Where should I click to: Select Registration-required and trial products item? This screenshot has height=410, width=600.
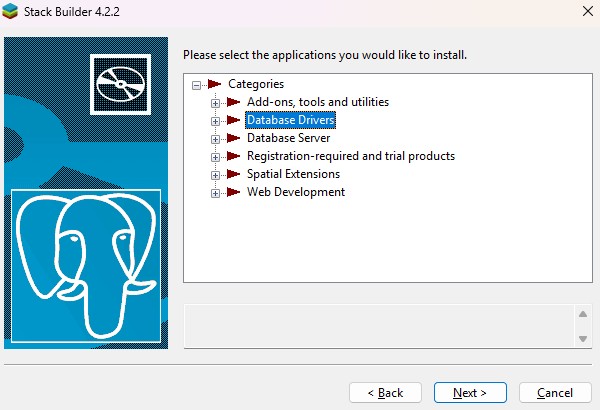point(350,156)
